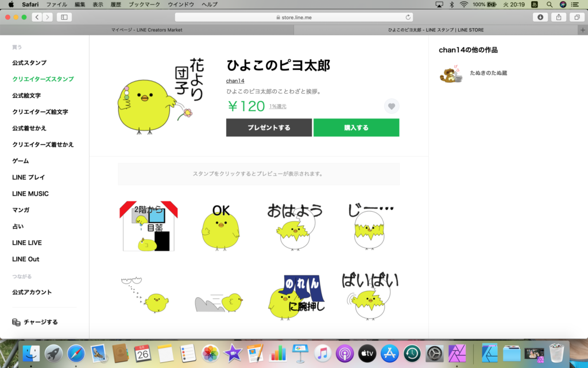588x368 pixels.
Task: Preview the OK chick sticker
Action: coord(220,227)
